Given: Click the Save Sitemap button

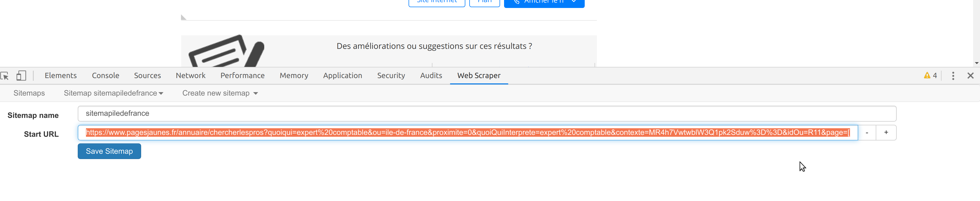Looking at the screenshot, I should coord(109,151).
